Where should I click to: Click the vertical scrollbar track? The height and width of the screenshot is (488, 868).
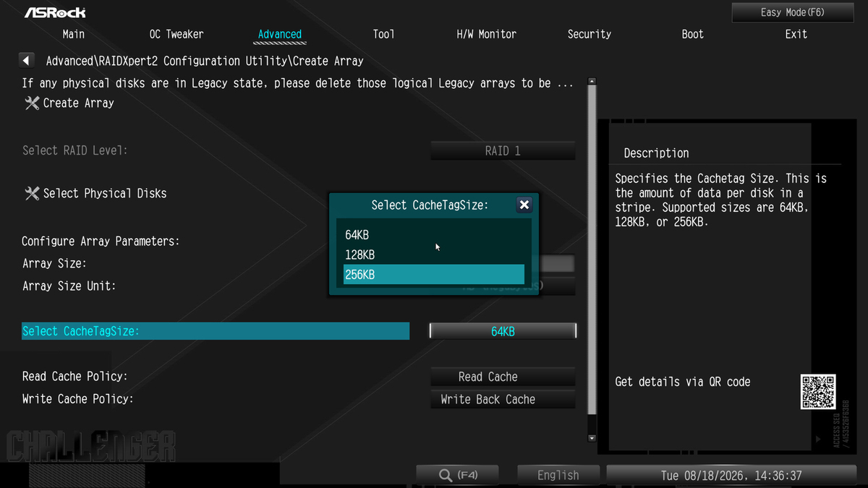[592, 260]
